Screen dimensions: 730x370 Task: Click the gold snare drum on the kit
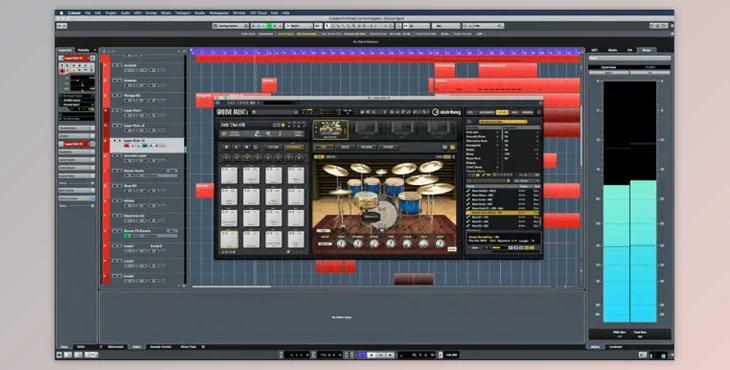(365, 200)
